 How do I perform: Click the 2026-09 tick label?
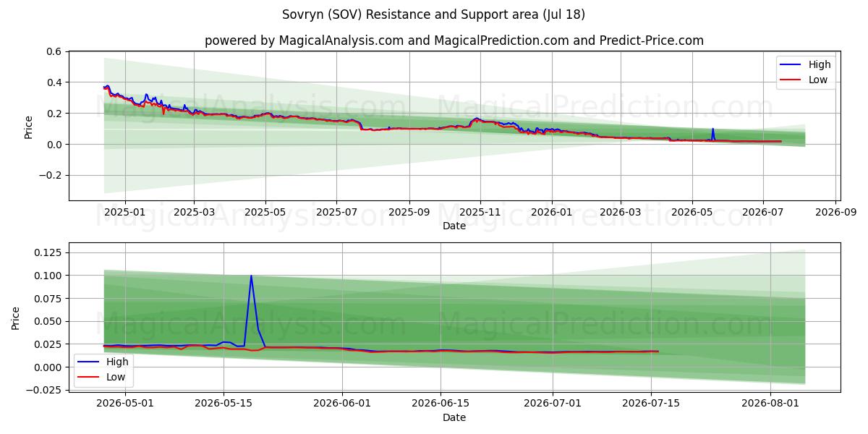coord(836,212)
